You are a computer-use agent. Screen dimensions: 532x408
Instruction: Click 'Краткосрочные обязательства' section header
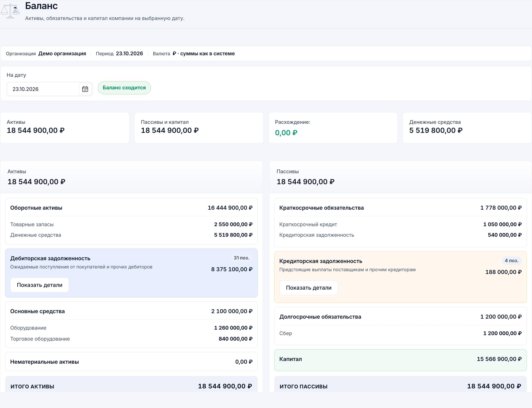click(x=400, y=208)
